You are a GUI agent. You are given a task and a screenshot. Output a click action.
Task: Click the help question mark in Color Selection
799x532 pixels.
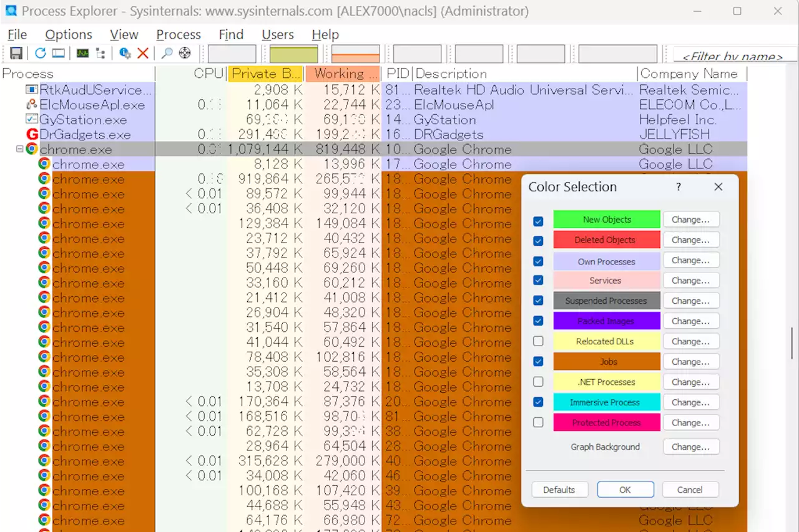pos(679,187)
